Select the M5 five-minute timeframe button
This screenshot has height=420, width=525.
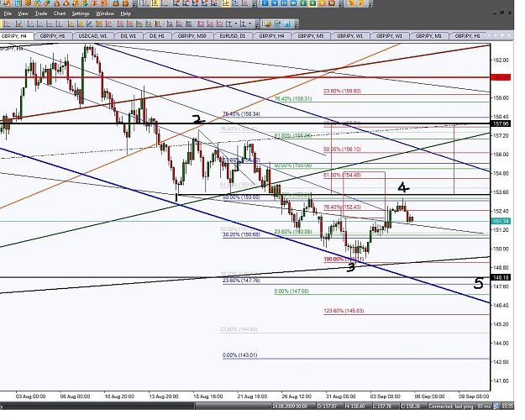[275, 3]
